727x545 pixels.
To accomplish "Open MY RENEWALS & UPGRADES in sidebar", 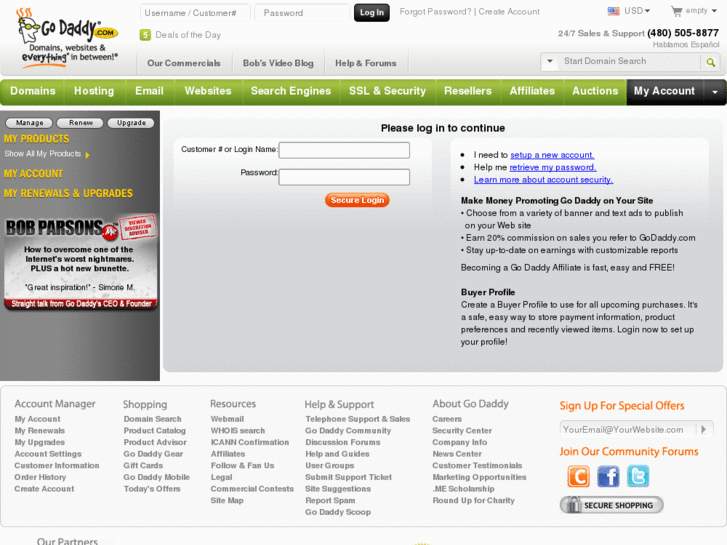I will (68, 193).
